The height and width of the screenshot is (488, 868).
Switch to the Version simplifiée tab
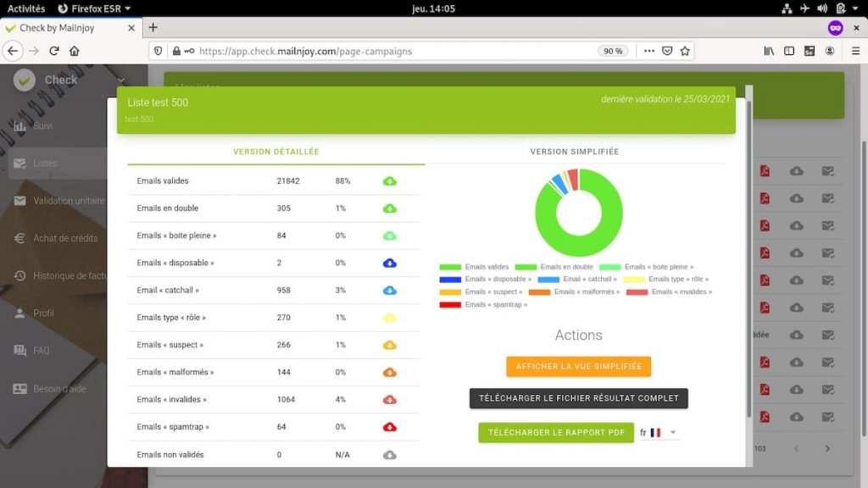pyautogui.click(x=574, y=152)
